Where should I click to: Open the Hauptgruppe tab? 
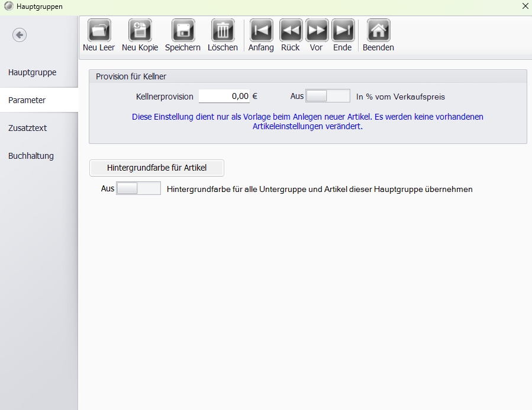coord(39,72)
